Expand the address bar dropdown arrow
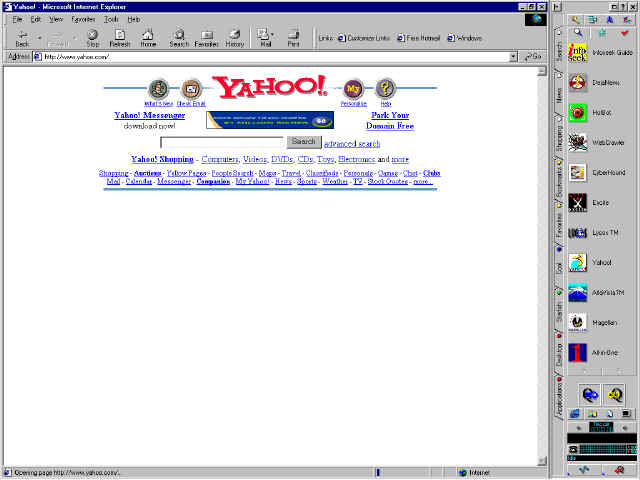The image size is (640, 480). [x=513, y=57]
